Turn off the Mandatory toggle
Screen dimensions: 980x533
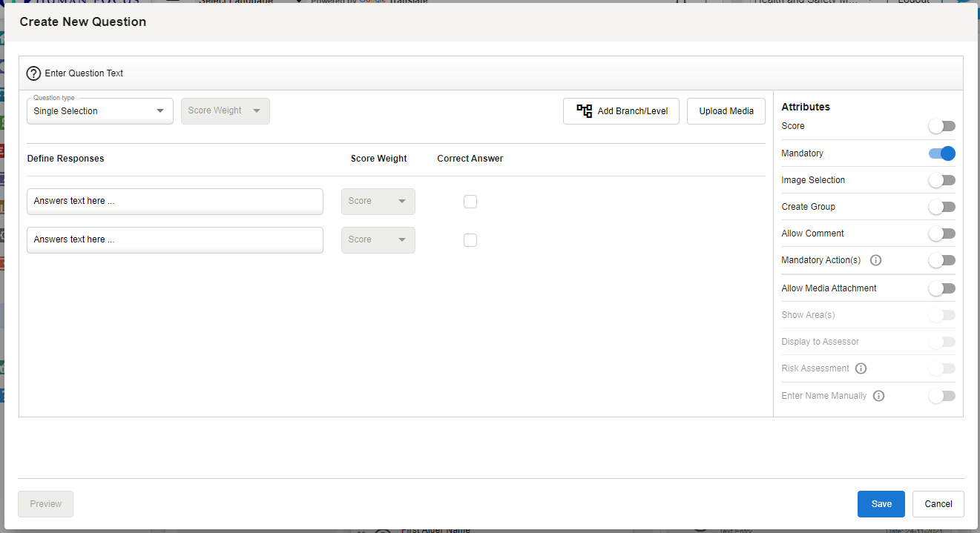click(941, 153)
